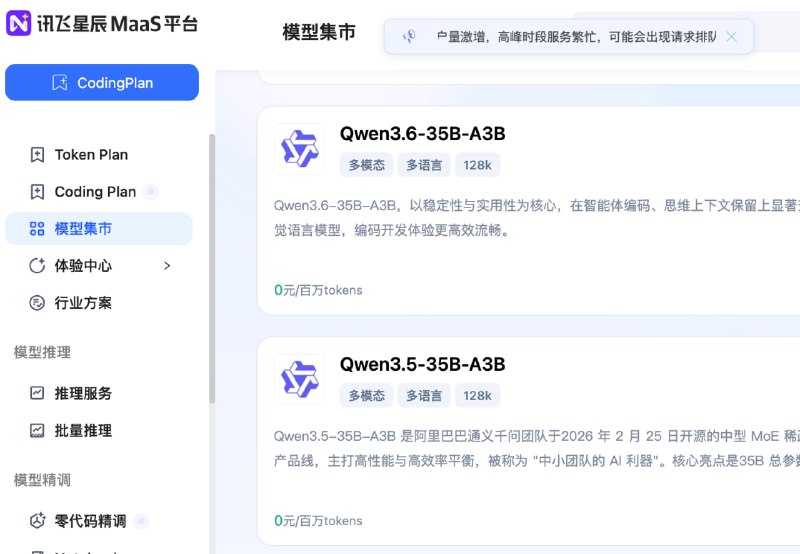The height and width of the screenshot is (554, 800).
Task: Select 模型集市 in sidebar
Action: click(99, 229)
